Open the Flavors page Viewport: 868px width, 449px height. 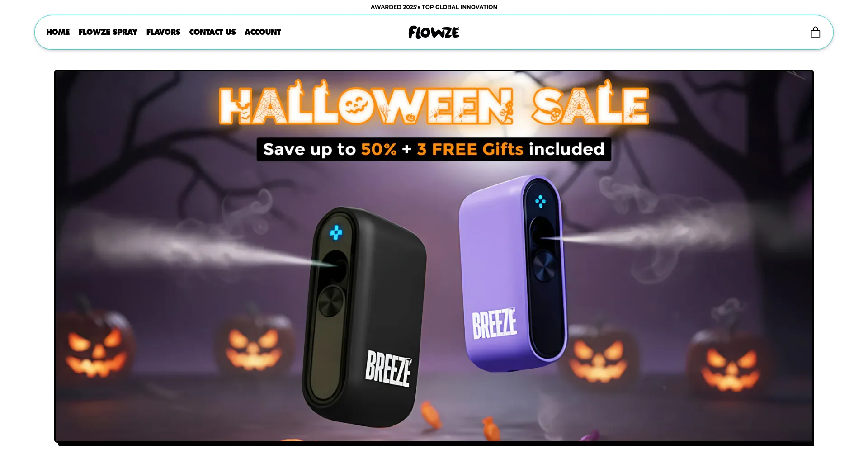coord(163,32)
